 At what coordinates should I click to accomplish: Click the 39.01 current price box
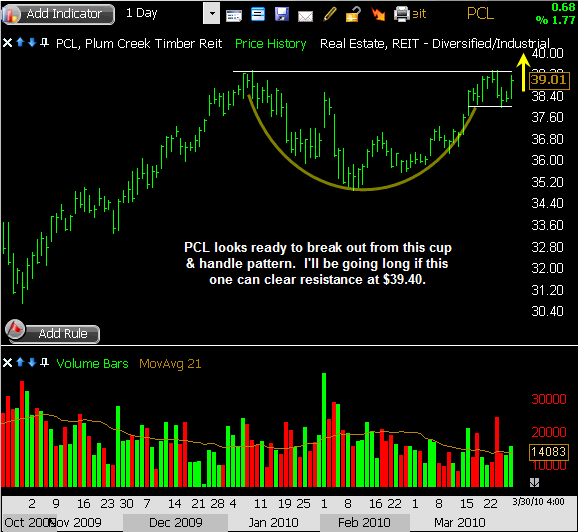click(549, 80)
